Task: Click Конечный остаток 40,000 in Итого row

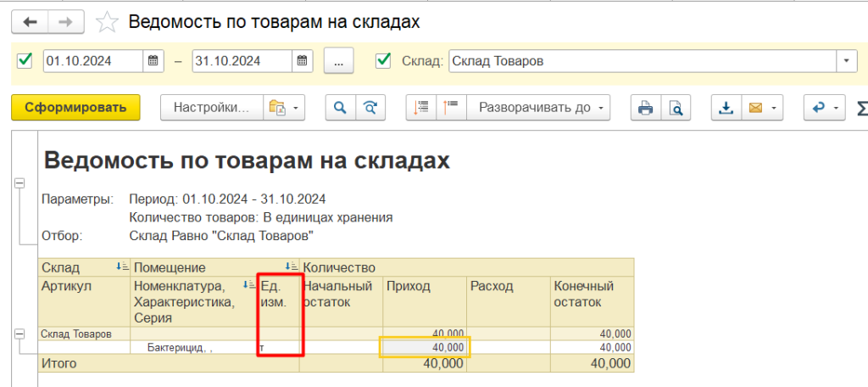Action: (x=592, y=364)
